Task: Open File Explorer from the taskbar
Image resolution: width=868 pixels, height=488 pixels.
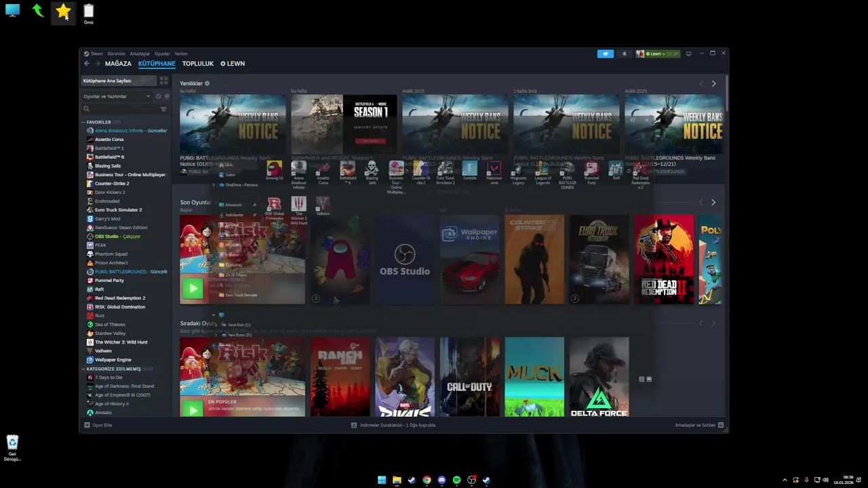Action: (397, 480)
